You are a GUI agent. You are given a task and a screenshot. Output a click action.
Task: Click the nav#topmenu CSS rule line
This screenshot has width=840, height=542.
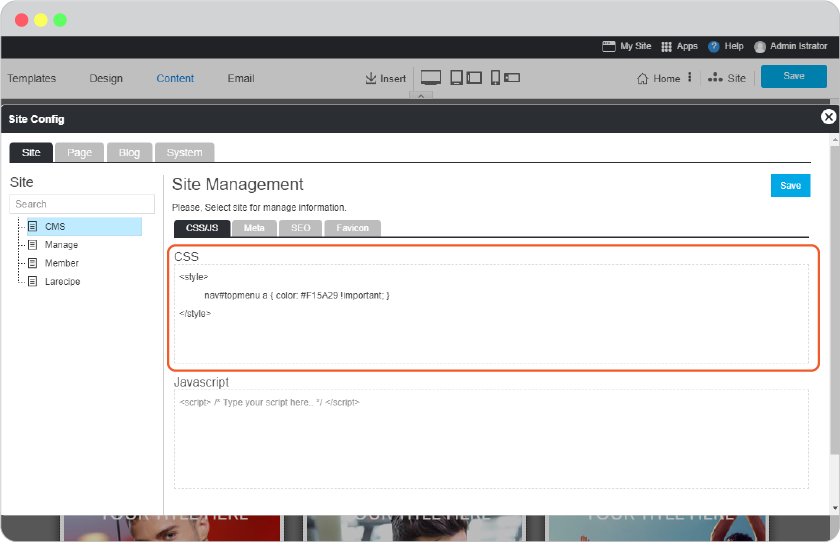[x=297, y=296]
